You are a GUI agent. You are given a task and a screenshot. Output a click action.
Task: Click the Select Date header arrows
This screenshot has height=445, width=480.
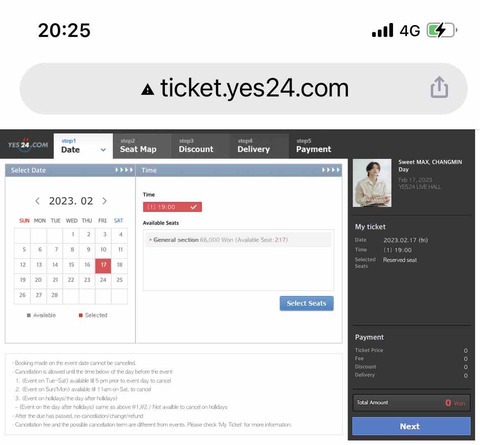pyautogui.click(x=124, y=170)
